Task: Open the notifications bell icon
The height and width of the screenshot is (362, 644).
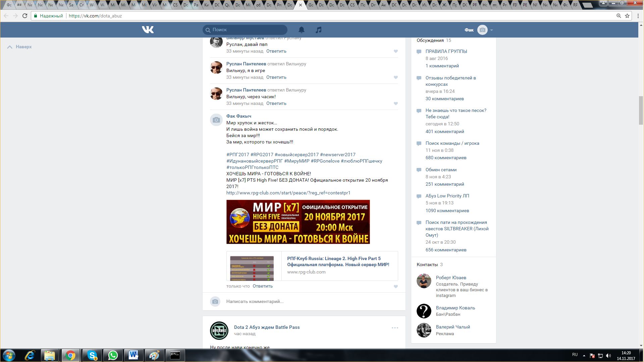Action: click(x=302, y=30)
